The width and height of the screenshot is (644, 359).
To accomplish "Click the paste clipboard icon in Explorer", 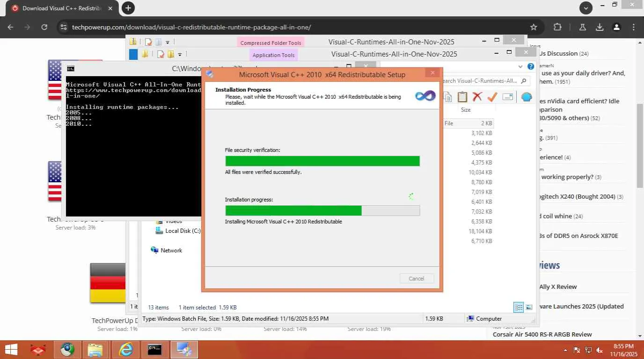I will pos(462,97).
